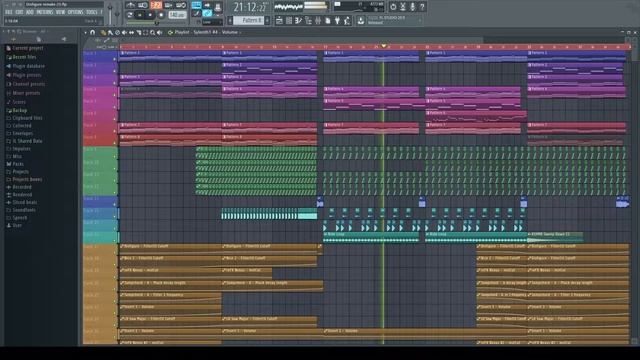Click the download icon in the news panel

coord(361,20)
